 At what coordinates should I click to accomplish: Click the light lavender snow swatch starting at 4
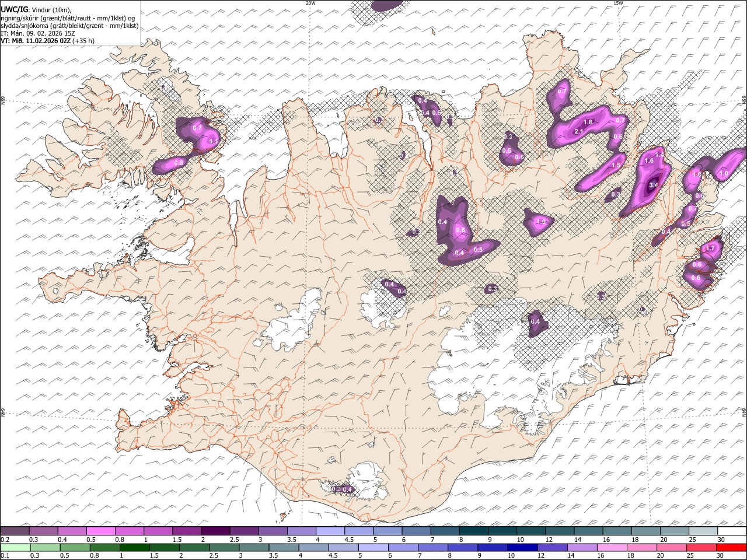(330, 531)
